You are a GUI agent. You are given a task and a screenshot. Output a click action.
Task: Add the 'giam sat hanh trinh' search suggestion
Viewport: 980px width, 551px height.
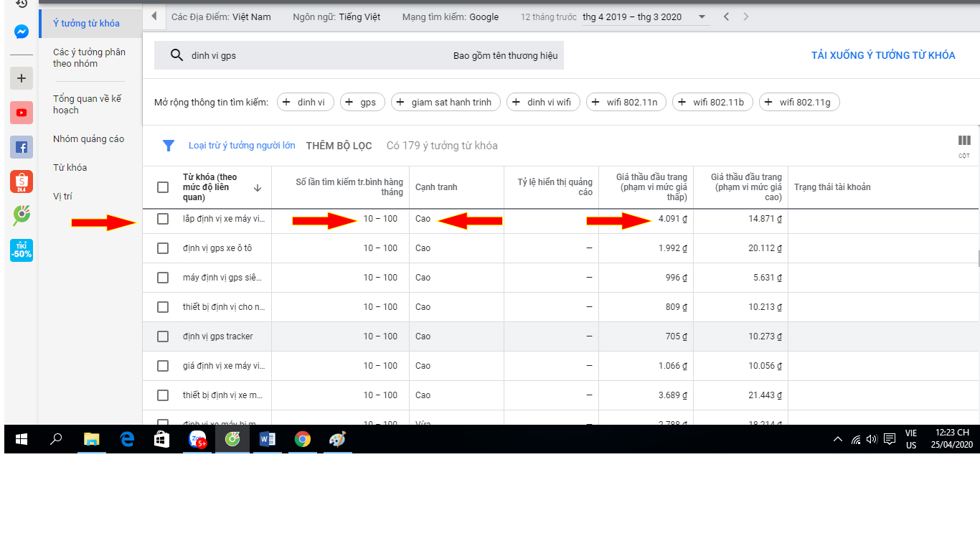445,103
